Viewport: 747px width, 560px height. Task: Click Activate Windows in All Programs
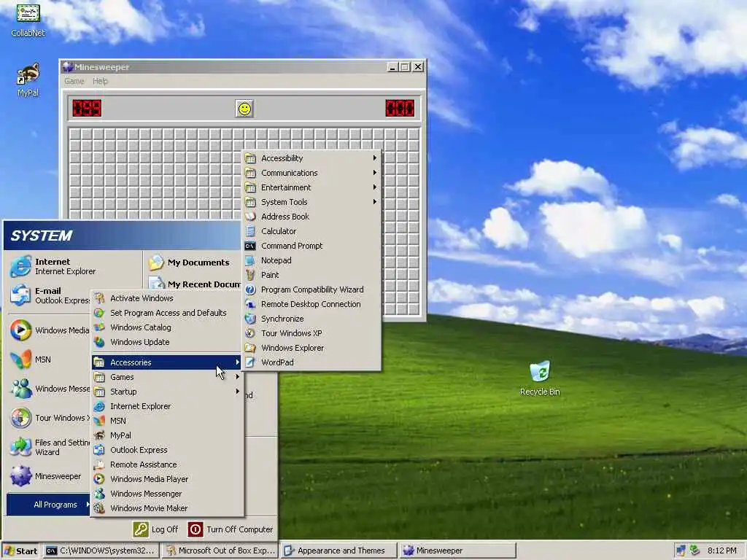(x=167, y=298)
